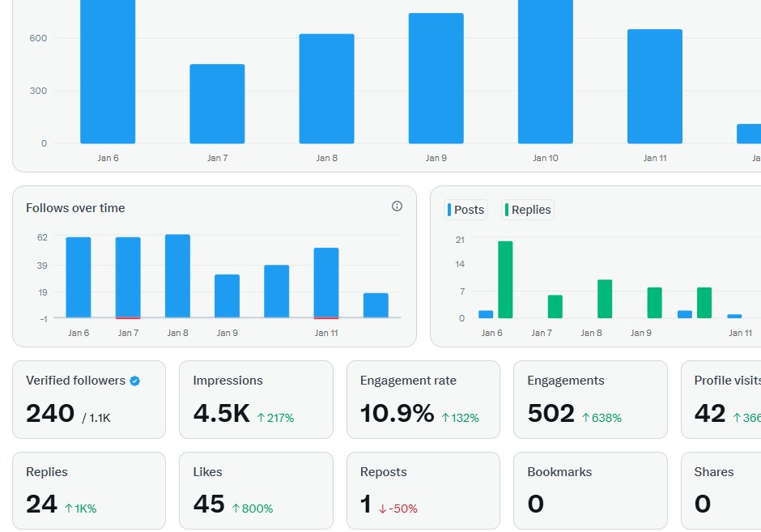Click the -50% change on Reposts
This screenshot has width=761, height=532.
click(x=398, y=509)
